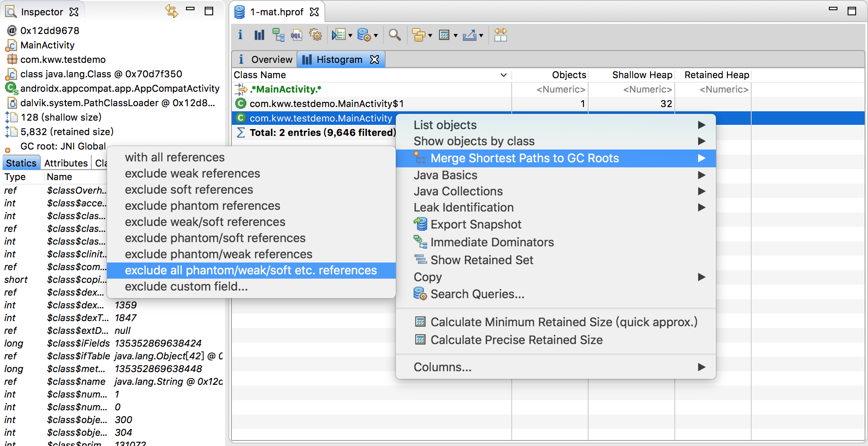
Task: Choose 'exclude all phantom/weak/soft etc. references'
Action: [251, 270]
